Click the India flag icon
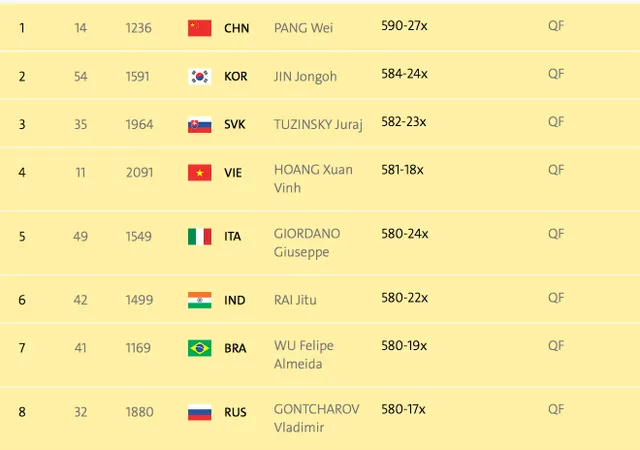Image resolution: width=640 pixels, height=450 pixels. point(200,300)
